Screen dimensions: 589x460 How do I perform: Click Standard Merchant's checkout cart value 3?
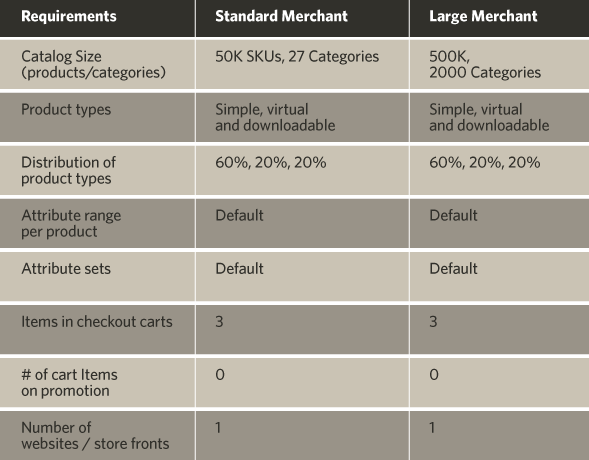point(219,322)
